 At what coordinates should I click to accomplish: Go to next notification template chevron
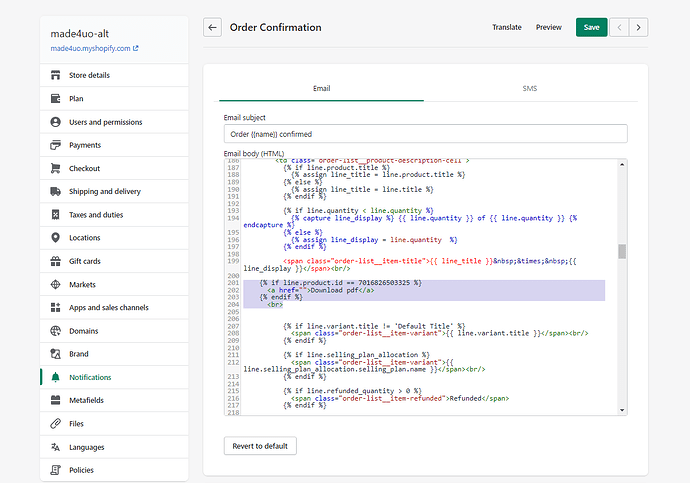(x=638, y=28)
